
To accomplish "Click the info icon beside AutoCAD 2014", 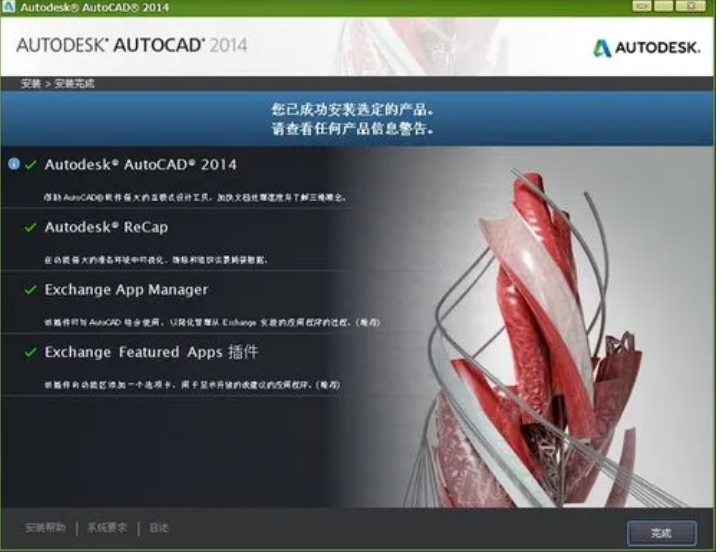I will click(13, 164).
